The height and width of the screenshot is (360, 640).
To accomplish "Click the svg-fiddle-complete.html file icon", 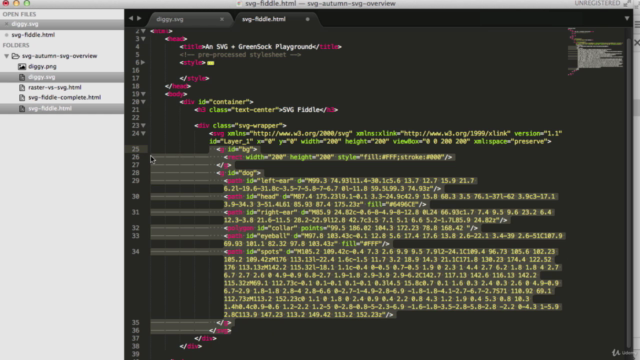I will pos(22,98).
